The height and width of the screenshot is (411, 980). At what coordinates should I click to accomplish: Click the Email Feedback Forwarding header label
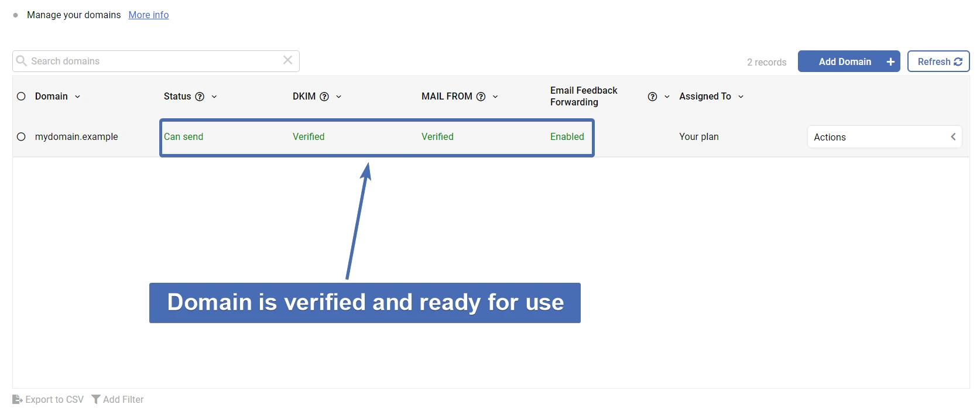584,96
